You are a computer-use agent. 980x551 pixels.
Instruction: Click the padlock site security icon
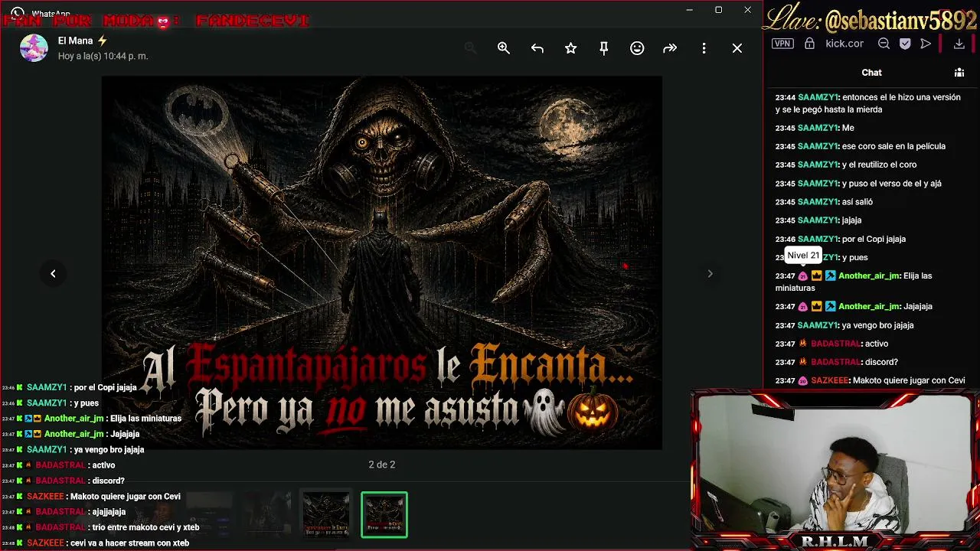click(x=809, y=44)
